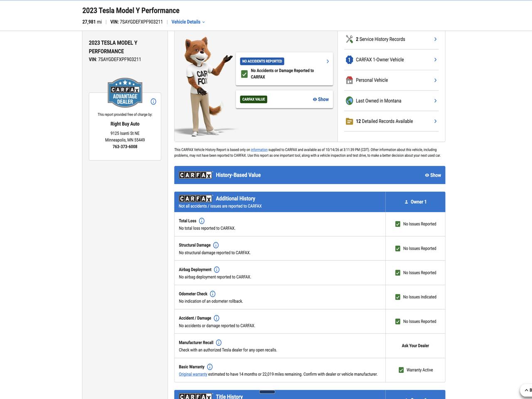Click the Right Buy Auto dealer name
Image resolution: width=532 pixels, height=399 pixels.
[125, 124]
